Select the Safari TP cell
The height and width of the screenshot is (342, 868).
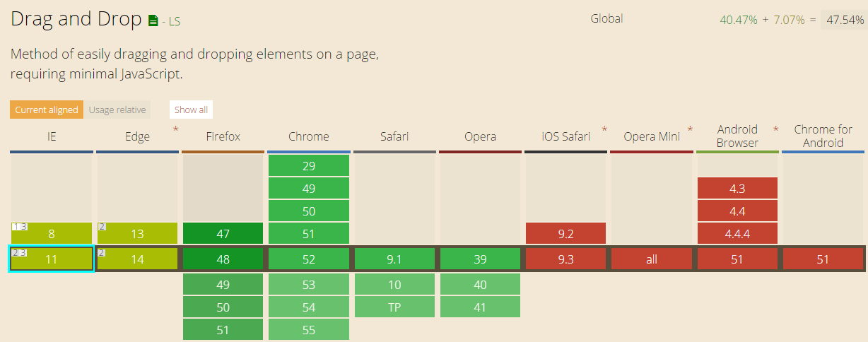pos(394,307)
